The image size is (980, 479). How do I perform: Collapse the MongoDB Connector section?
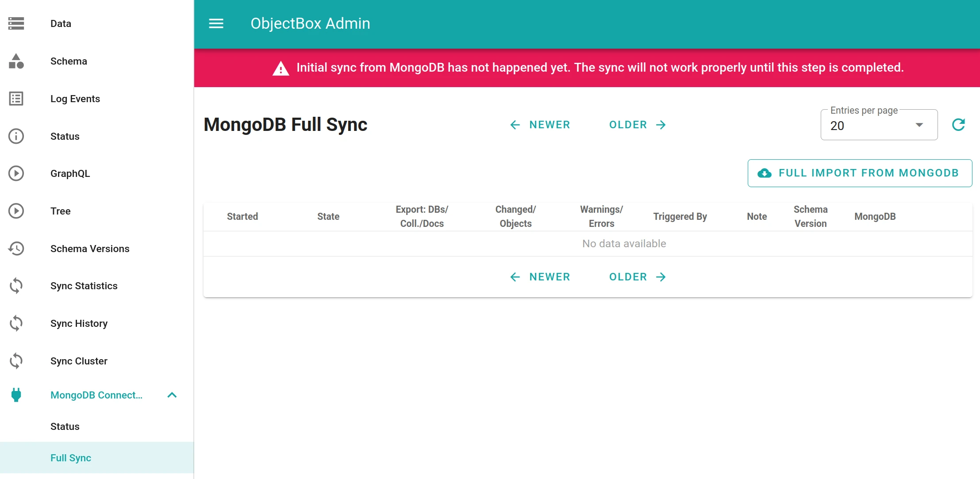[x=173, y=395]
